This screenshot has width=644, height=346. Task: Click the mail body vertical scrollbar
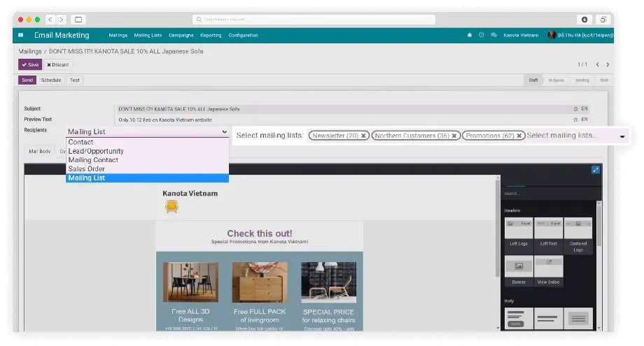[498, 229]
